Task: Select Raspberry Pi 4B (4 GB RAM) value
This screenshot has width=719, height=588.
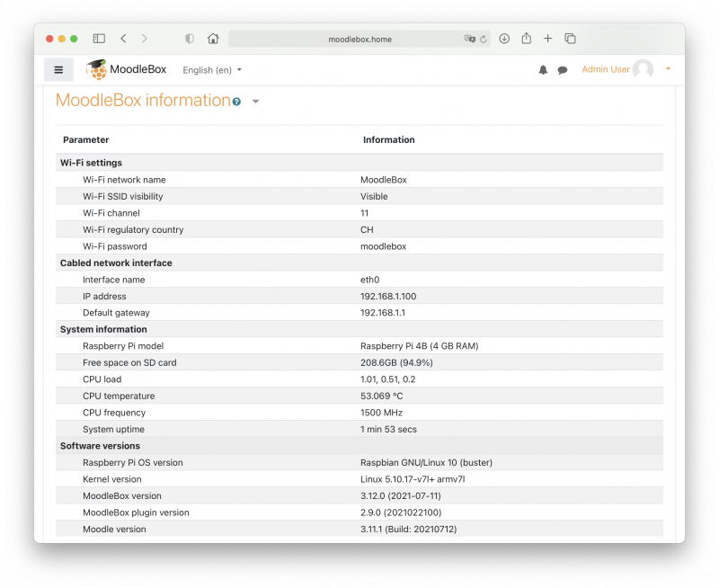Action: point(419,346)
